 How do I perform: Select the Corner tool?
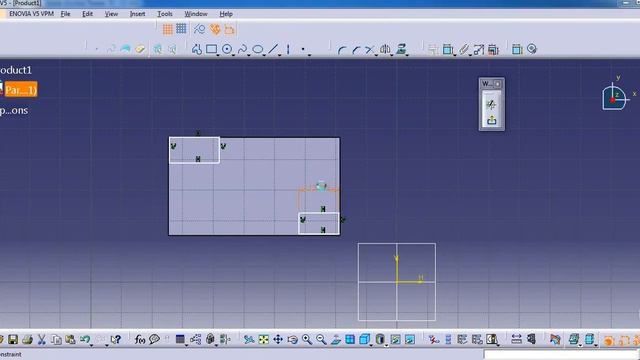pos(342,50)
